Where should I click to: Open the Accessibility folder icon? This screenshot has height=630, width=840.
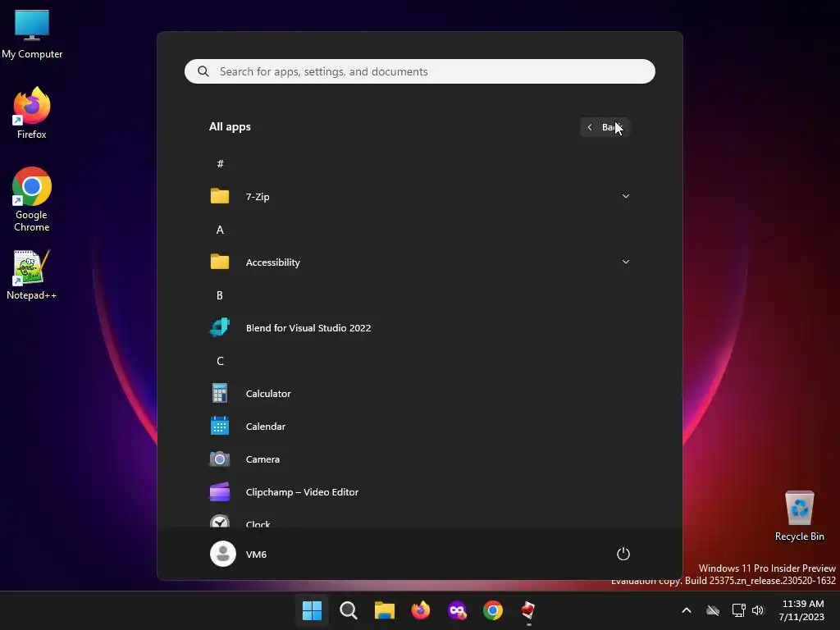click(220, 262)
